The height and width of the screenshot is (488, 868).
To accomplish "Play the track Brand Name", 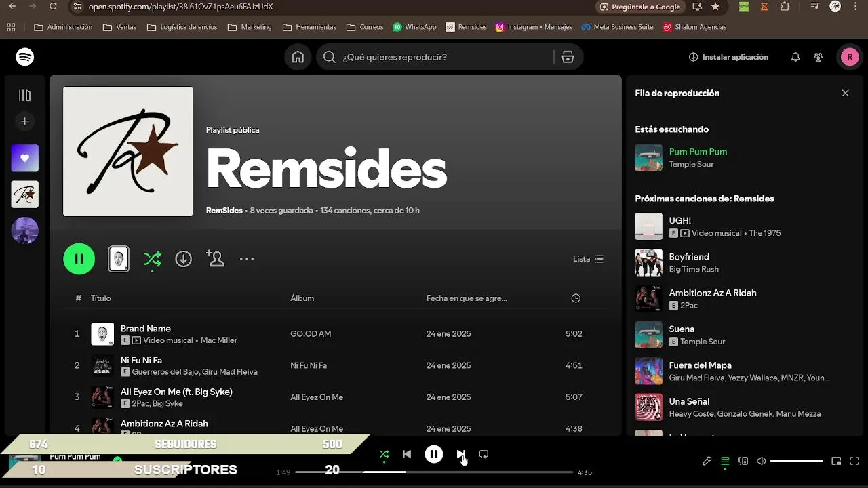I will (x=146, y=329).
